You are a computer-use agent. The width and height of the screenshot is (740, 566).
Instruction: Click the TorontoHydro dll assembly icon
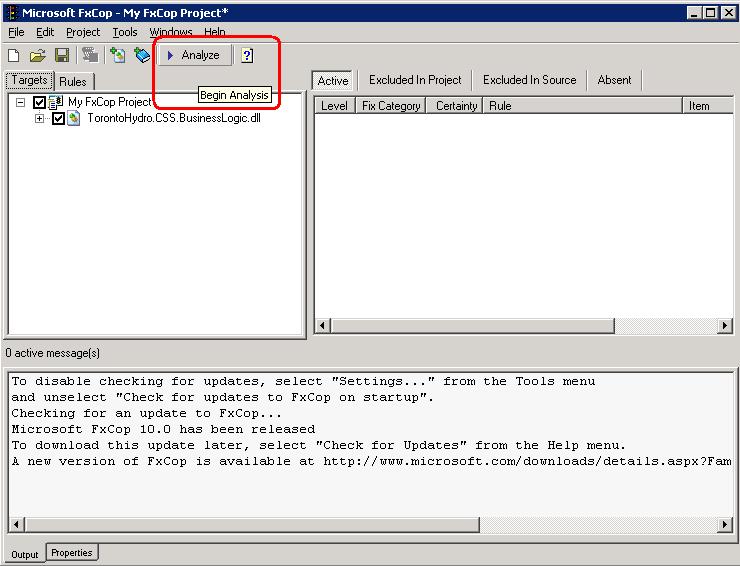click(x=74, y=118)
